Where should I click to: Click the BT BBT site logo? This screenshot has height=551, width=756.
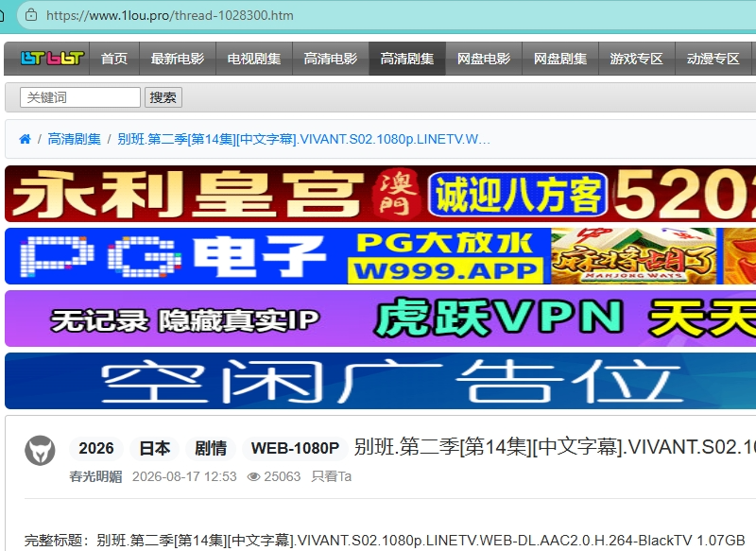point(52,59)
